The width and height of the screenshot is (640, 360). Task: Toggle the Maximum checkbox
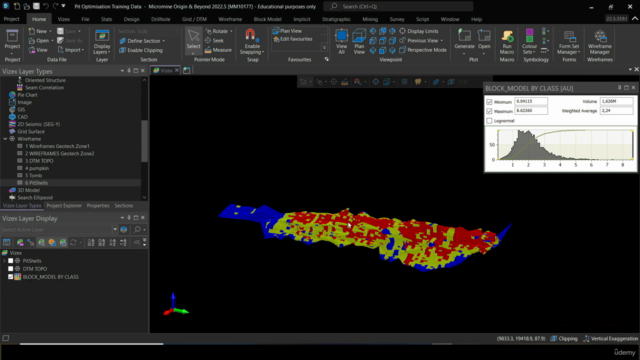click(x=489, y=111)
